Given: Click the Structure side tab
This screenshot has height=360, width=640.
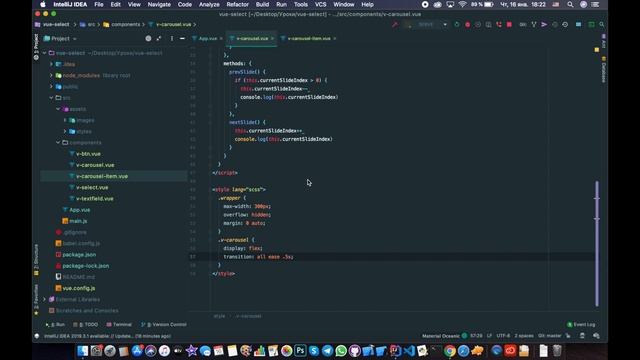Looking at the screenshot, I should 36,259.
